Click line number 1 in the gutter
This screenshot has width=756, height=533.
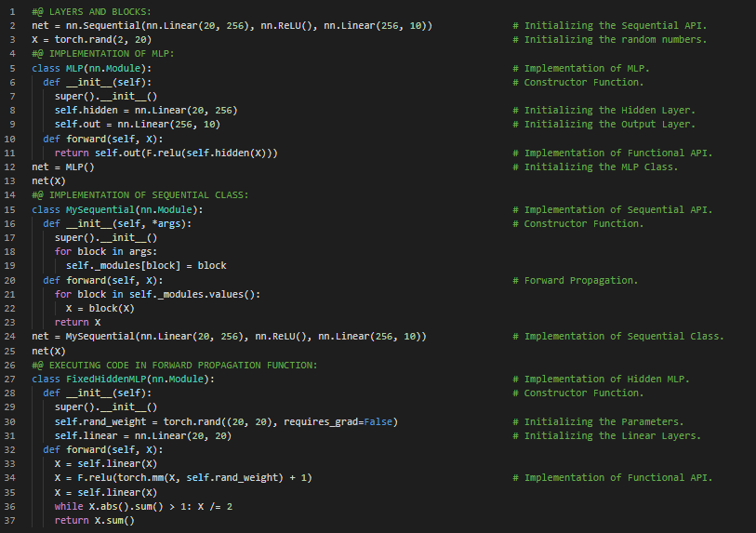tap(13, 11)
